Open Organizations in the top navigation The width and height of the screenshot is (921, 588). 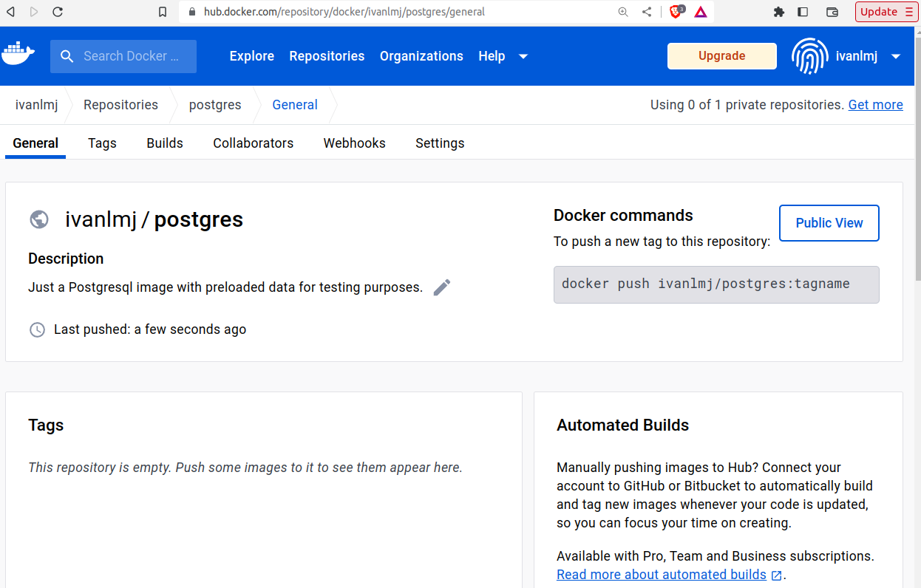pos(421,56)
